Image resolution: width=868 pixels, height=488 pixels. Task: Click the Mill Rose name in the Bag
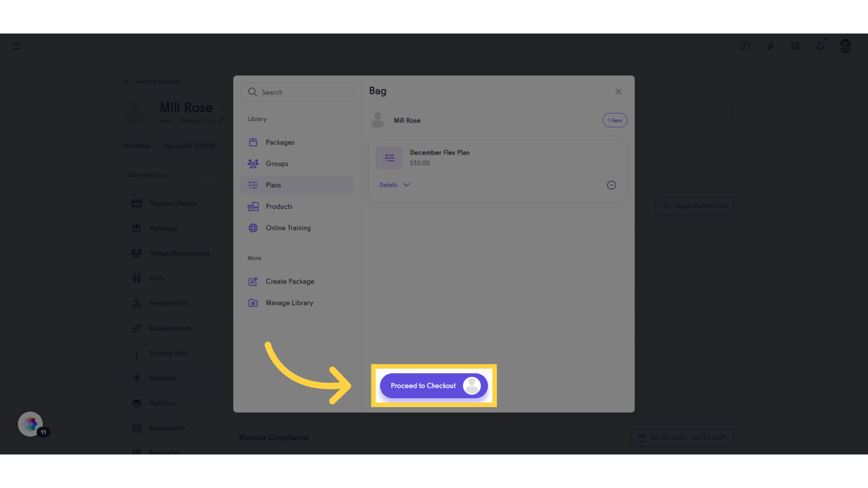point(407,121)
